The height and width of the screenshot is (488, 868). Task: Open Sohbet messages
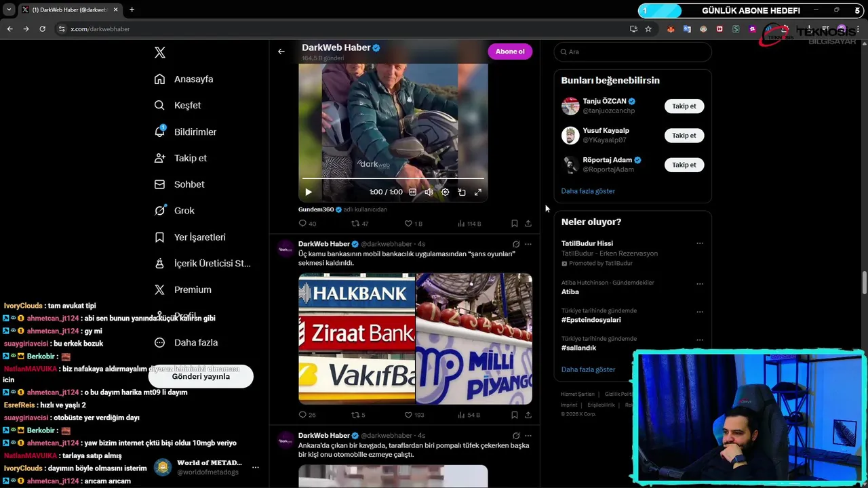tap(179, 184)
